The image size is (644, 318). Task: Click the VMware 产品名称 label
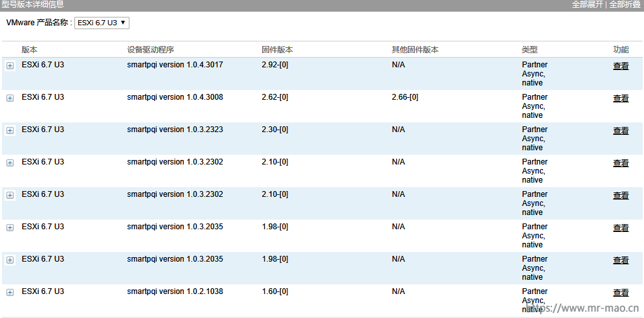coord(39,23)
